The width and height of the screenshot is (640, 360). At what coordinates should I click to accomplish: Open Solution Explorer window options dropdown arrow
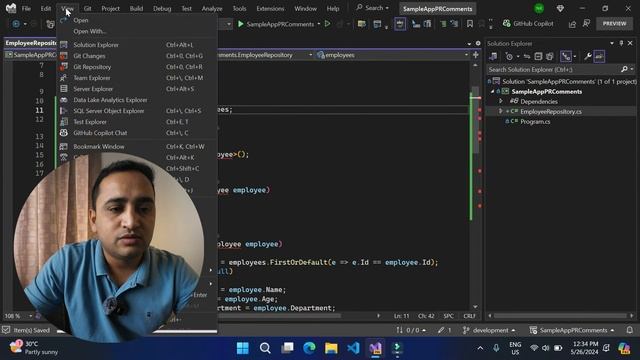[x=612, y=43]
